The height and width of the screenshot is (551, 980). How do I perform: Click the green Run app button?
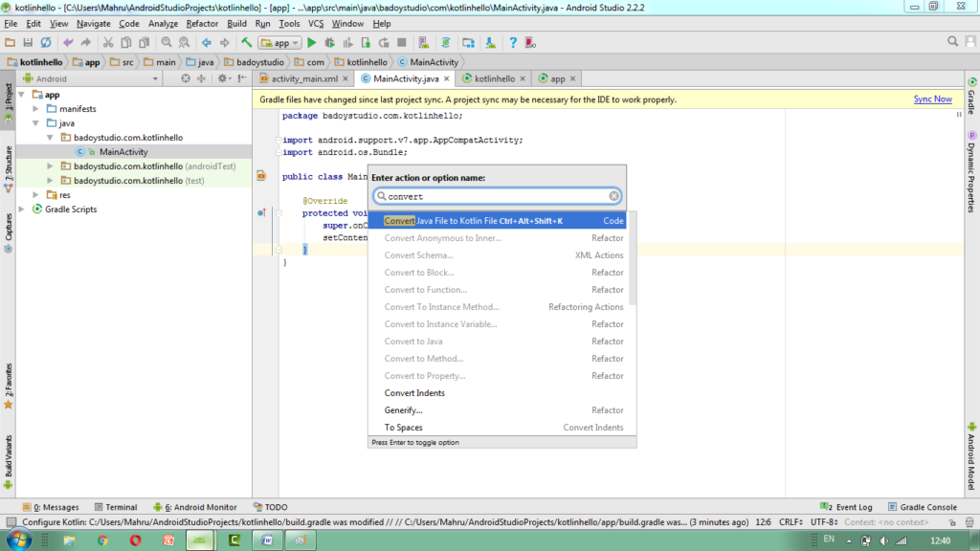click(x=312, y=42)
